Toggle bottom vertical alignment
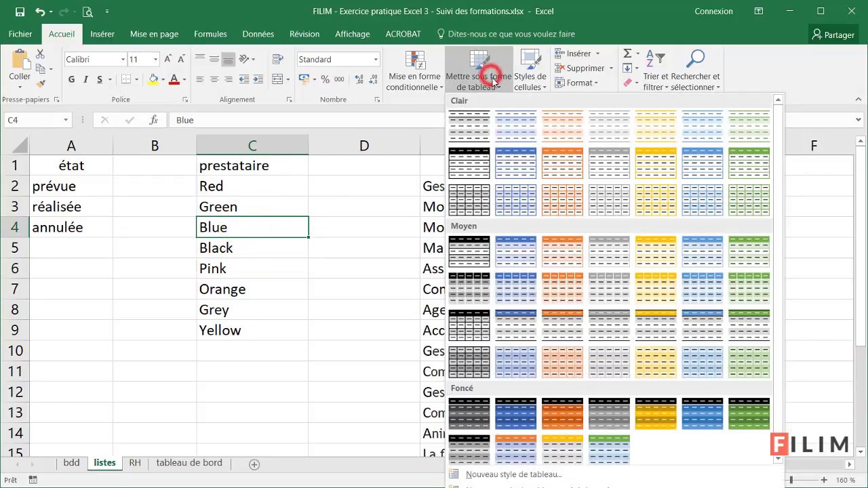Screen dimensions: 868x488 (x=228, y=60)
